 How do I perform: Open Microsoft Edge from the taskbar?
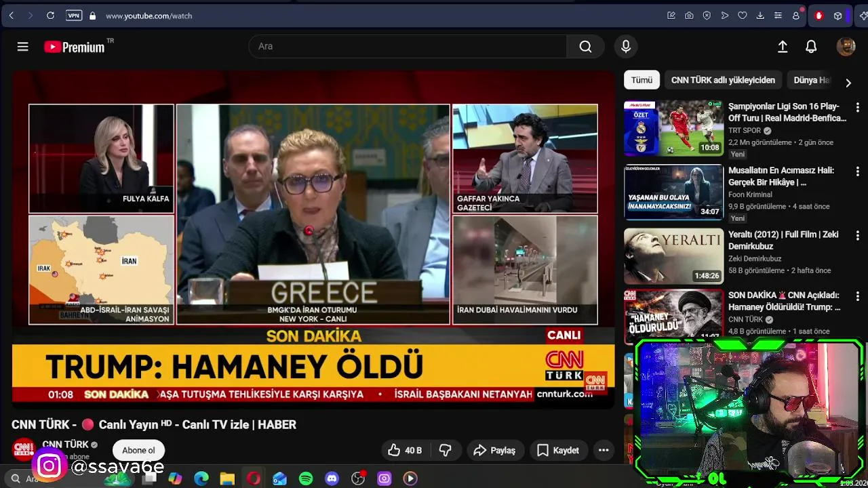click(x=201, y=479)
